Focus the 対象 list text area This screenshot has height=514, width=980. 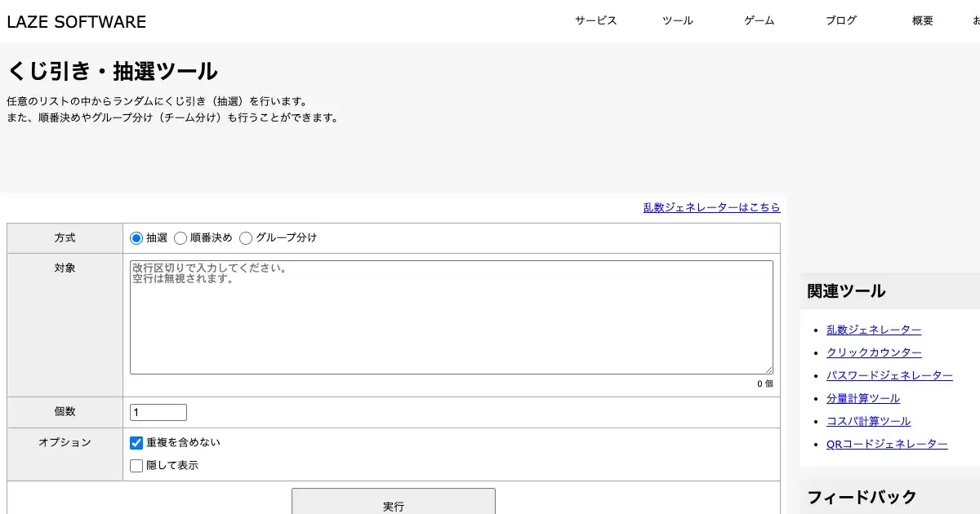pyautogui.click(x=451, y=317)
